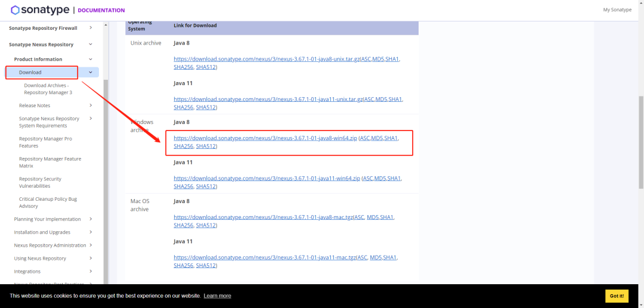644x308 pixels.
Task: Open SHA1 checksum for java11-win64.zip
Action: pyautogui.click(x=394, y=178)
